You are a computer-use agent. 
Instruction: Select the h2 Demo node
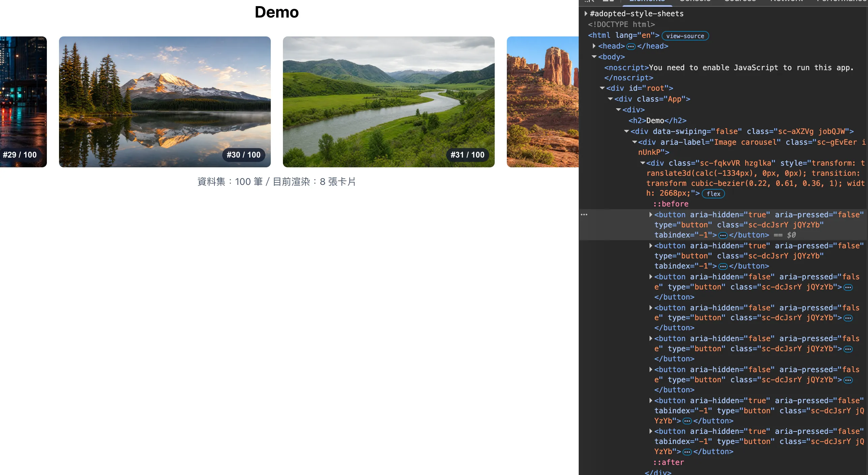pos(657,120)
